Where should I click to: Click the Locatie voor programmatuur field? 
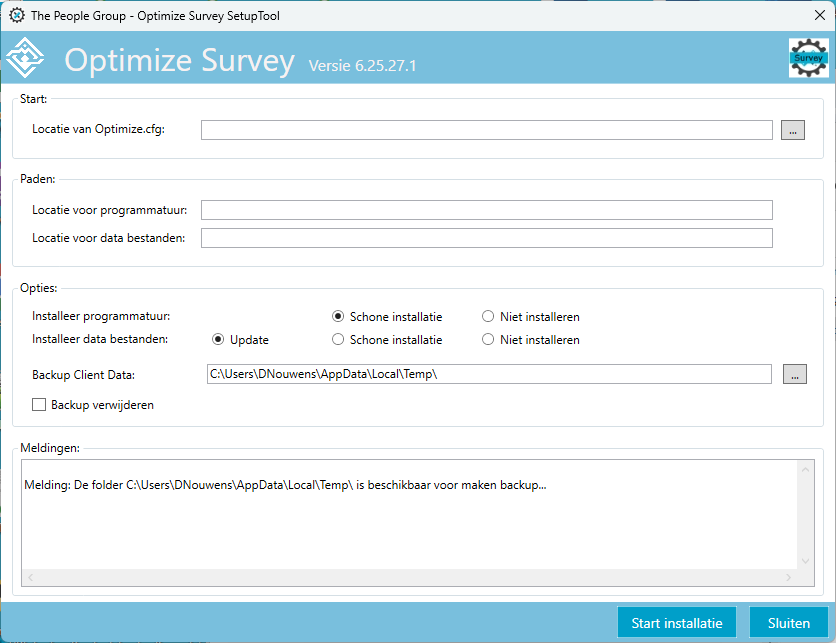coord(486,210)
